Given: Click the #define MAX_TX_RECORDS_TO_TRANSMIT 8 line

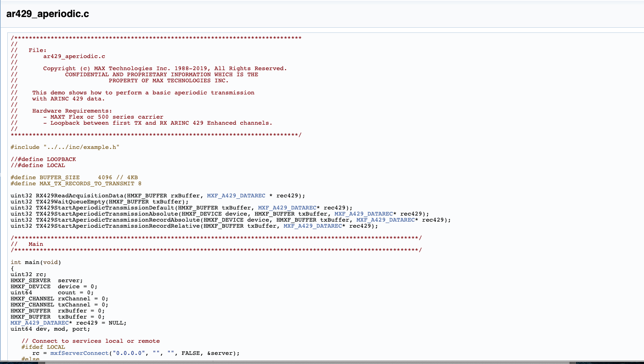Looking at the screenshot, I should click(x=76, y=183).
